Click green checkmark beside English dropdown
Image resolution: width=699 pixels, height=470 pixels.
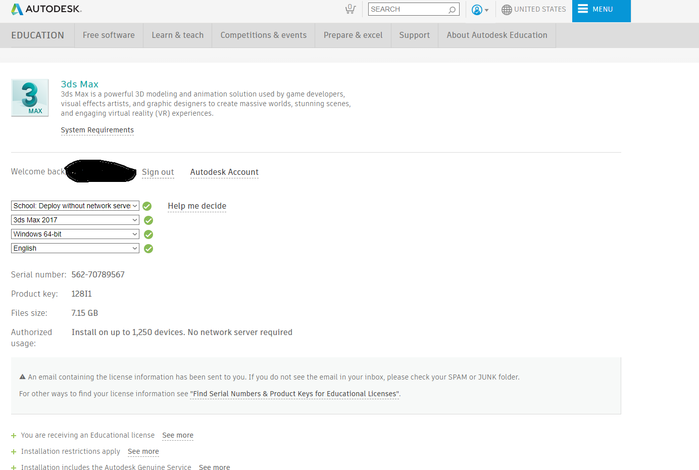[x=148, y=248]
